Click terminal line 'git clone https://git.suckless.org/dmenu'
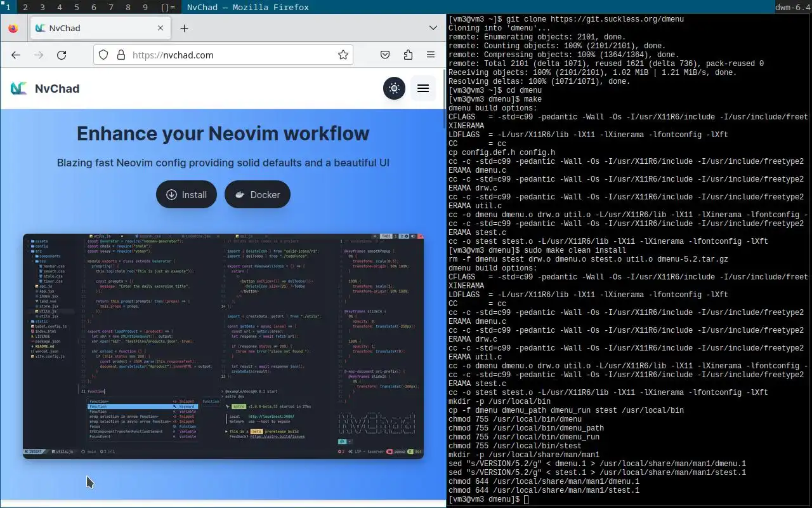Screen dimensions: 812x508 pos(595,19)
